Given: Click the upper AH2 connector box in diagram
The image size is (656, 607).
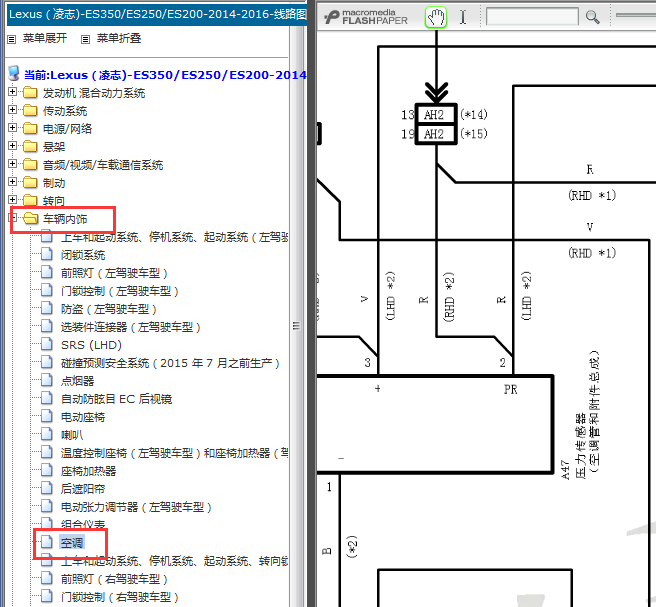Looking at the screenshot, I should pos(436,114).
